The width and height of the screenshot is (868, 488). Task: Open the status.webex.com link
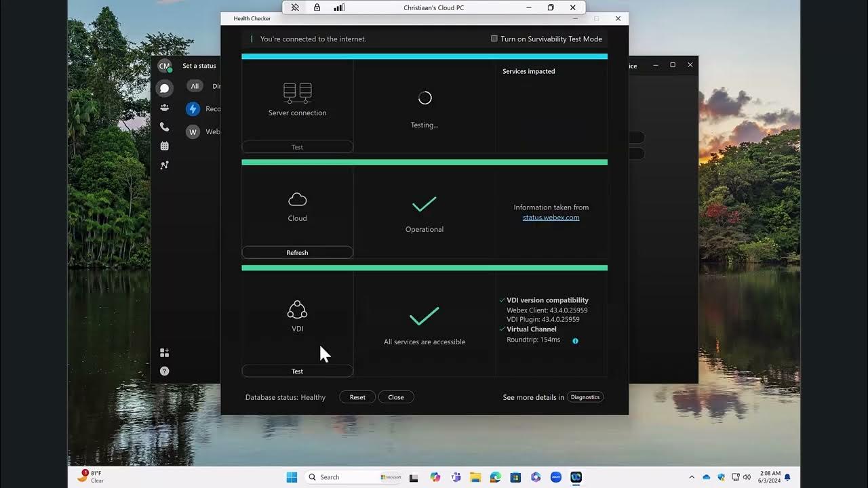click(x=551, y=218)
